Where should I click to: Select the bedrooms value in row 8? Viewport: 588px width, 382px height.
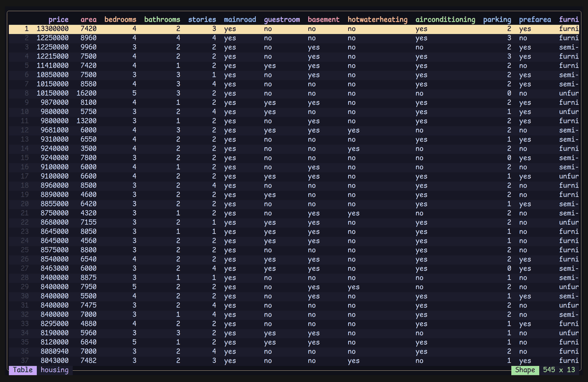coord(134,94)
